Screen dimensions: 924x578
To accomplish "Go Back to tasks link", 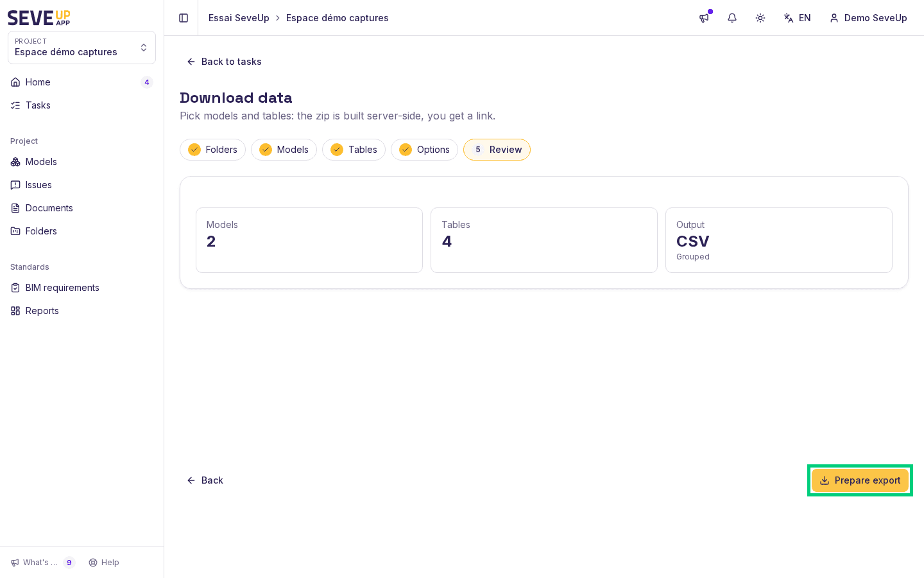I will point(224,62).
